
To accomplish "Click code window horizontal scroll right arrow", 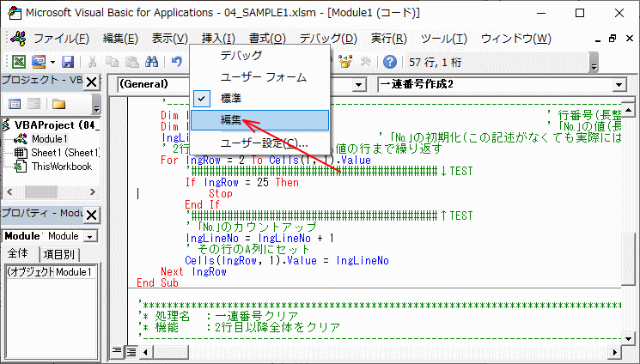I will point(615,351).
